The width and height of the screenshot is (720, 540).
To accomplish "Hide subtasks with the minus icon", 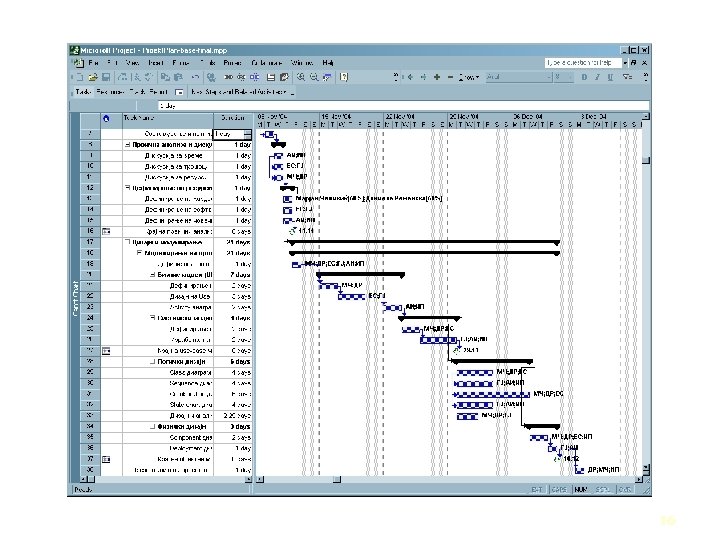I will click(x=450, y=77).
